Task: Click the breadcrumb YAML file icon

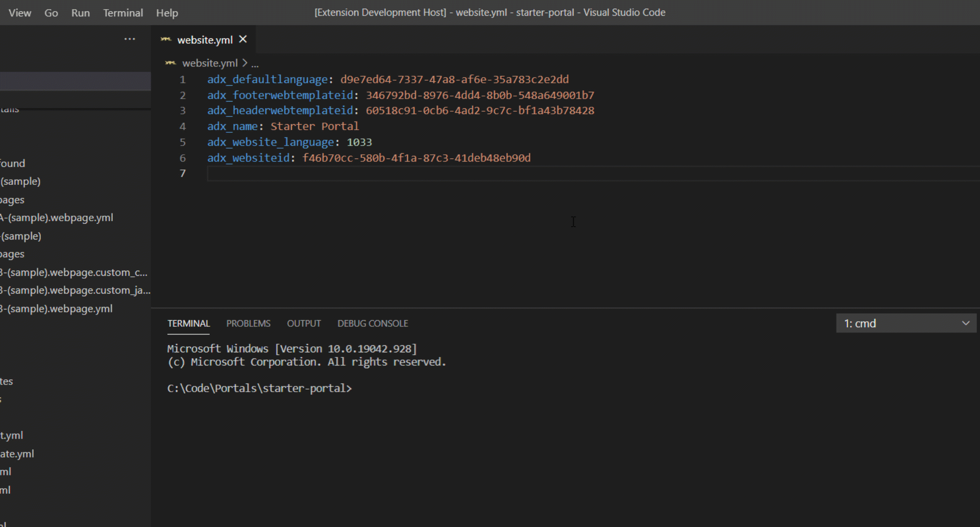Action: (170, 63)
